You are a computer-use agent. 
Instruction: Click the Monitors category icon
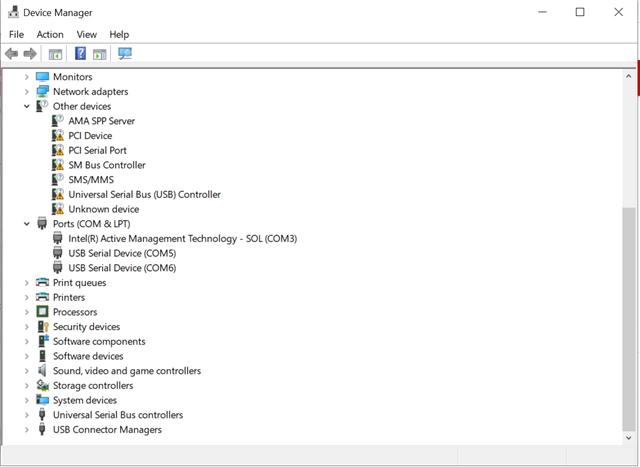[42, 77]
